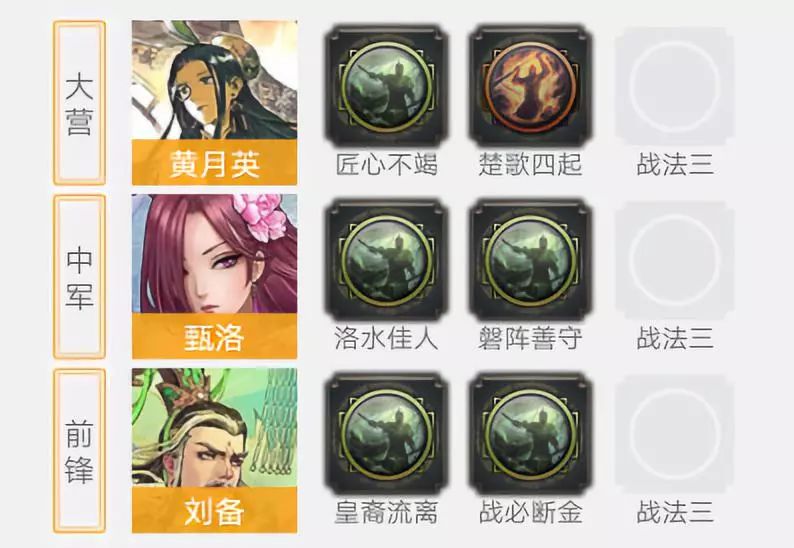Click empty 战法三 slot in 黄月英 row

[675, 87]
